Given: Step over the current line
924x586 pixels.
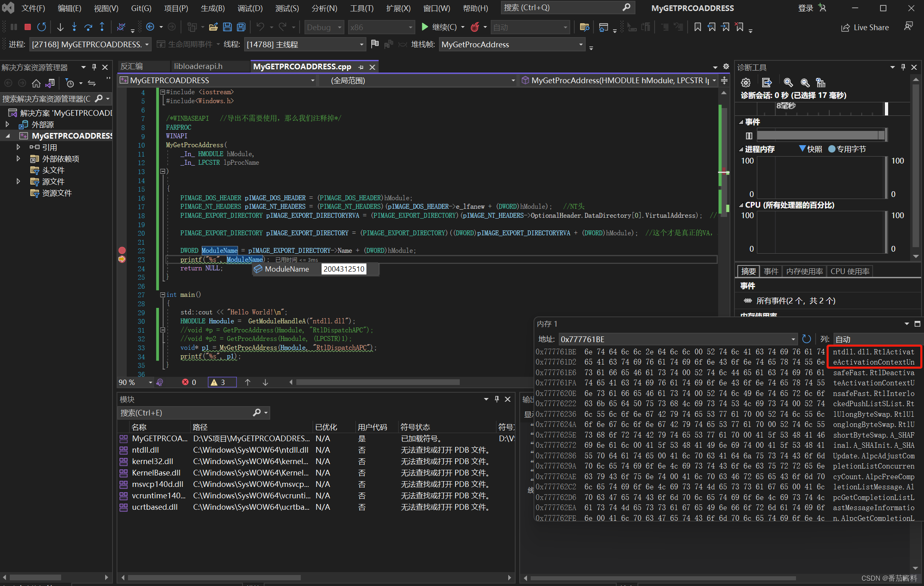Looking at the screenshot, I should pos(88,27).
